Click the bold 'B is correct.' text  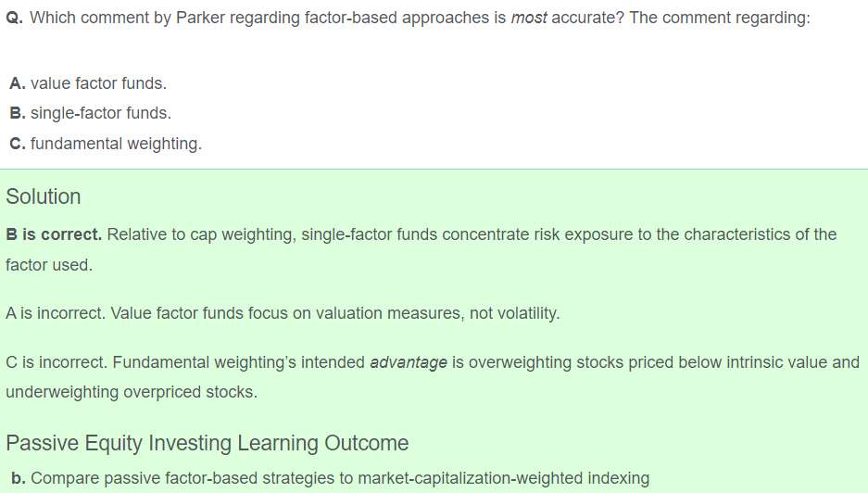[54, 234]
